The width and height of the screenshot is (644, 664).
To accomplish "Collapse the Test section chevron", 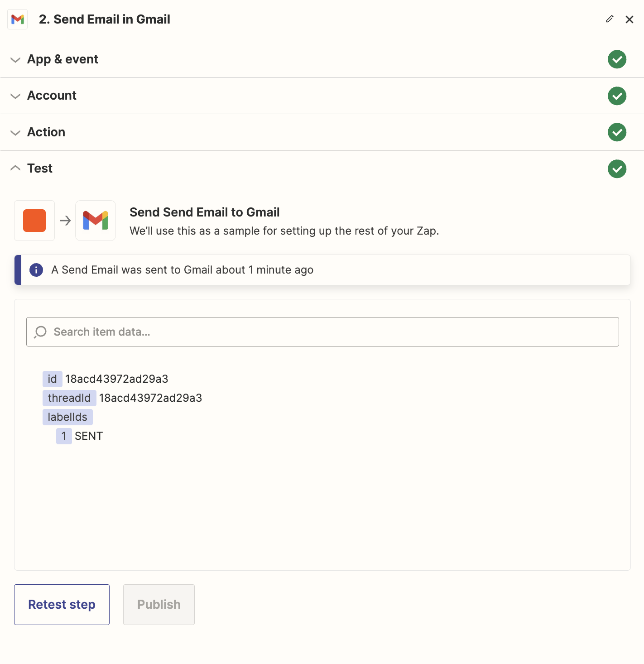I will coord(15,168).
